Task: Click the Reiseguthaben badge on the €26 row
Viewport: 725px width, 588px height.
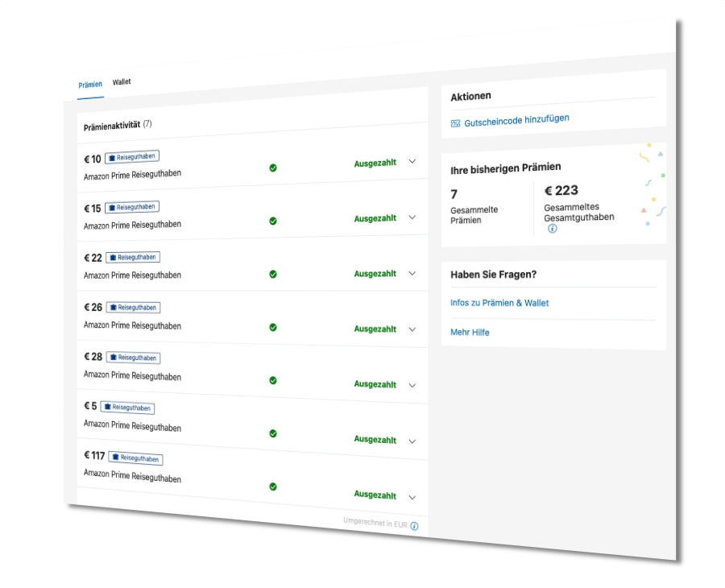Action: [x=133, y=307]
